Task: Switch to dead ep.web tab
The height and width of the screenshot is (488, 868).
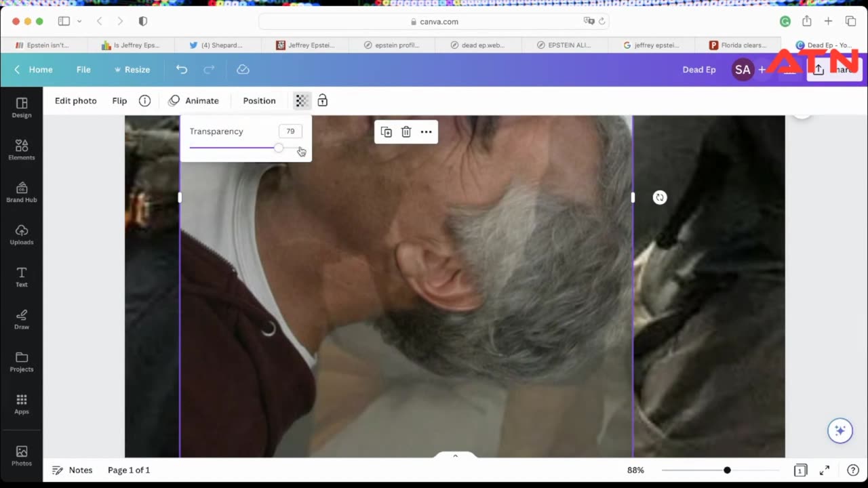Action: [478, 45]
